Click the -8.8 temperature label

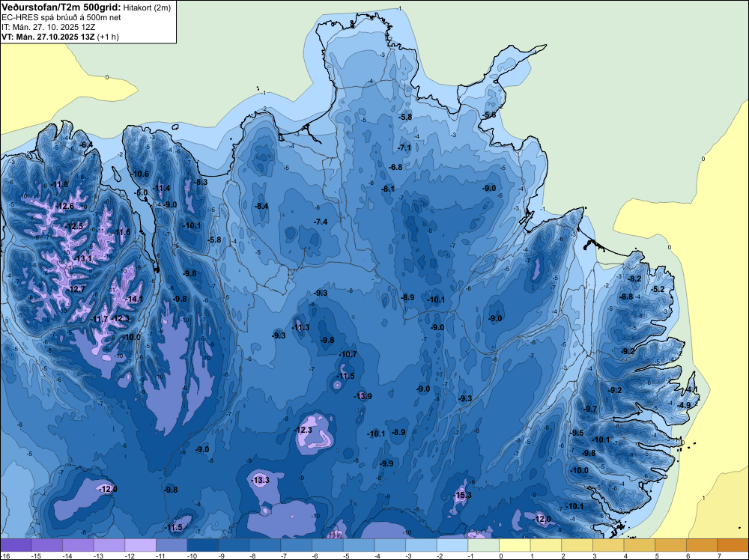click(626, 296)
